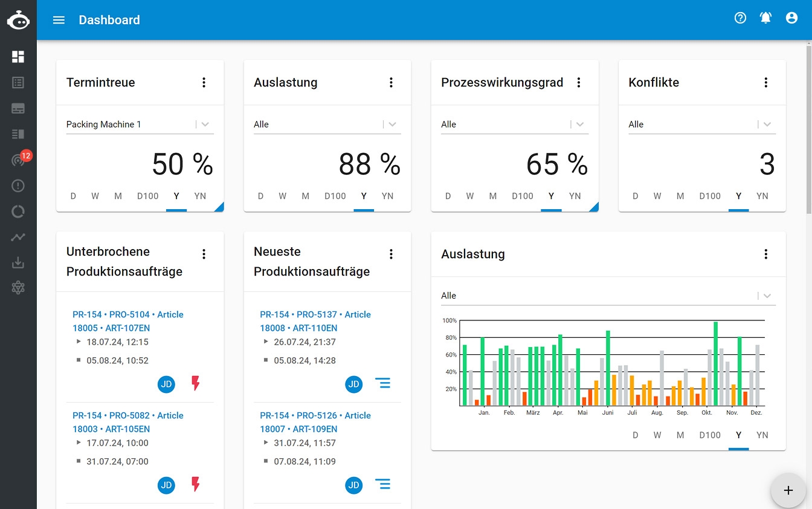Select the D tab in Termintreue card

(74, 196)
